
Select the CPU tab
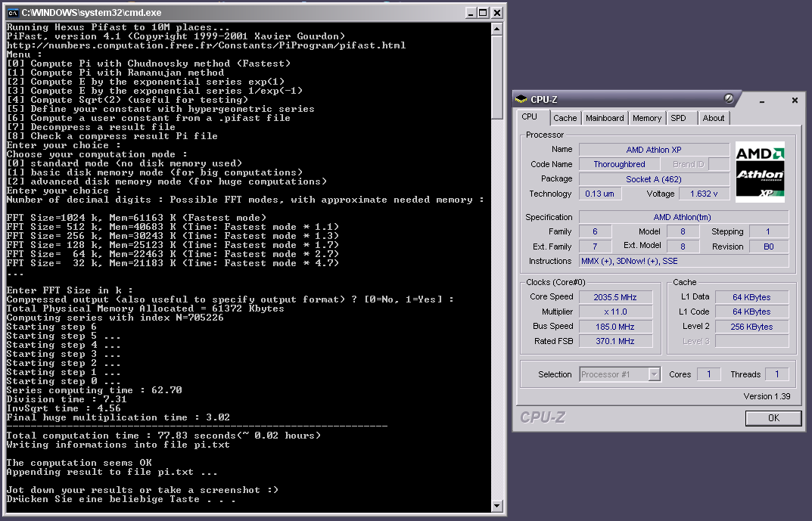tap(529, 117)
